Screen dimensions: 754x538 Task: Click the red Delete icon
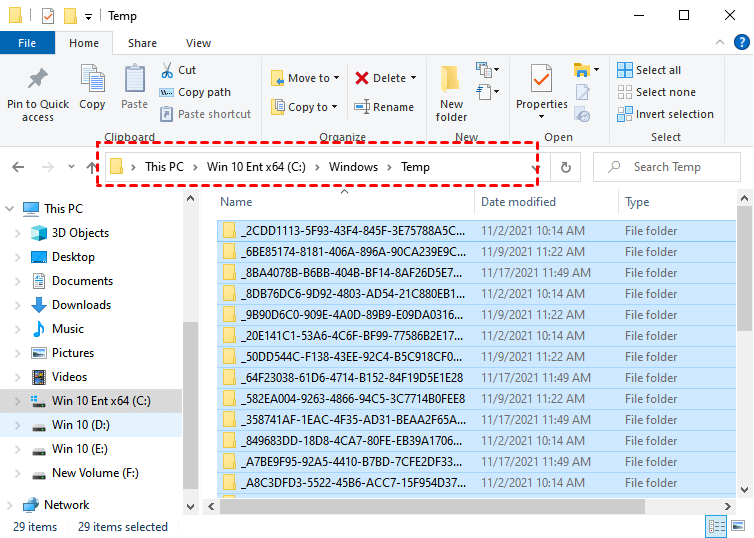362,78
